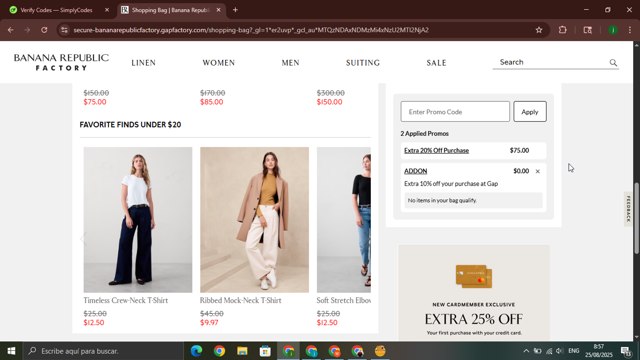Close the Verify Codes SimplyCodes tab

pyautogui.click(x=107, y=10)
